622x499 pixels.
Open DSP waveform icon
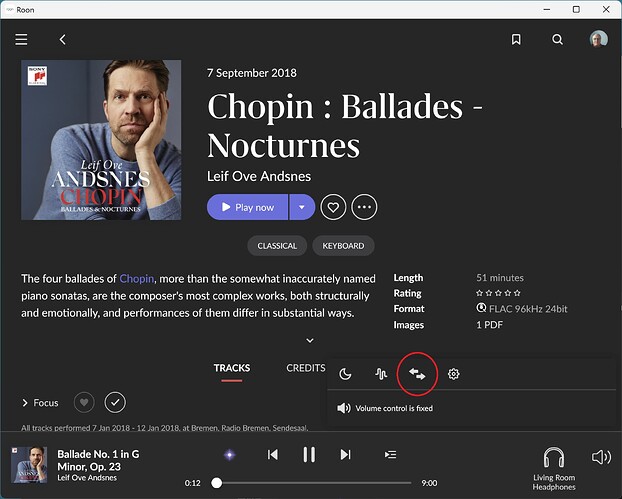(x=381, y=374)
